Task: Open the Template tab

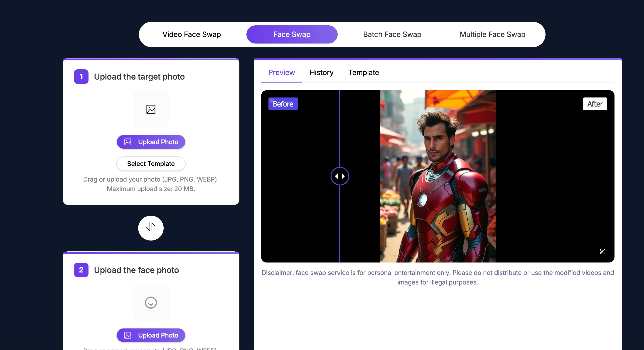Action: pyautogui.click(x=363, y=73)
